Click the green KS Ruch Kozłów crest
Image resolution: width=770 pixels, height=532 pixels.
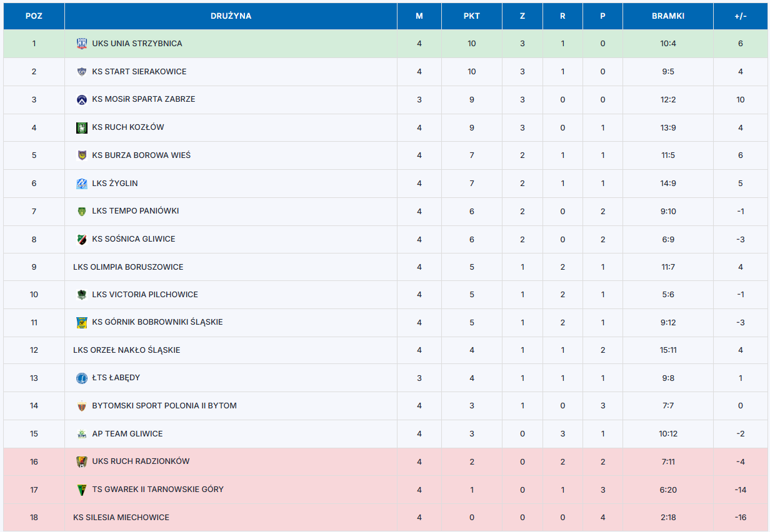click(x=82, y=127)
